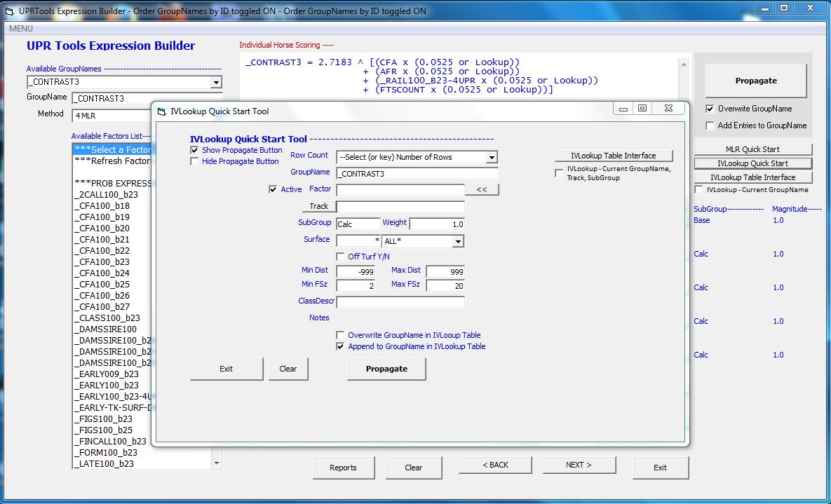Click IVLookup Table Interface button in main window

click(752, 177)
